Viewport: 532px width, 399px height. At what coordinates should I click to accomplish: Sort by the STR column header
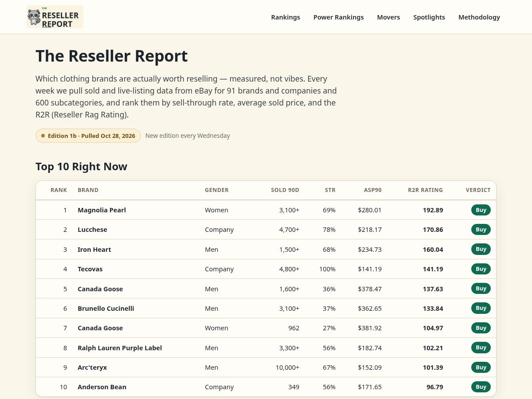330,190
